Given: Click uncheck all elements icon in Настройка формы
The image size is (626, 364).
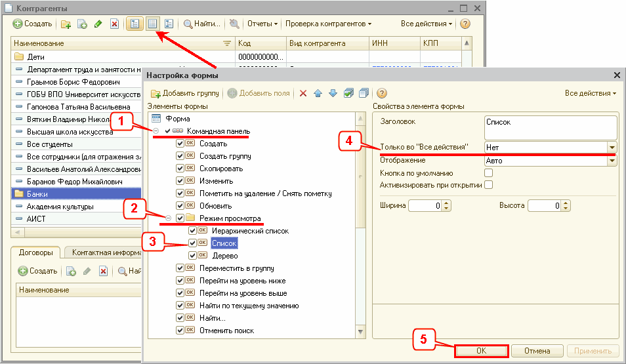Looking at the screenshot, I should click(x=364, y=93).
